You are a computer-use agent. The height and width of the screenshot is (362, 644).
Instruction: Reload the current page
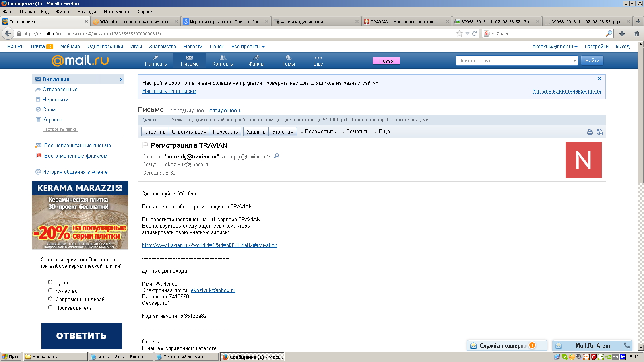474,34
